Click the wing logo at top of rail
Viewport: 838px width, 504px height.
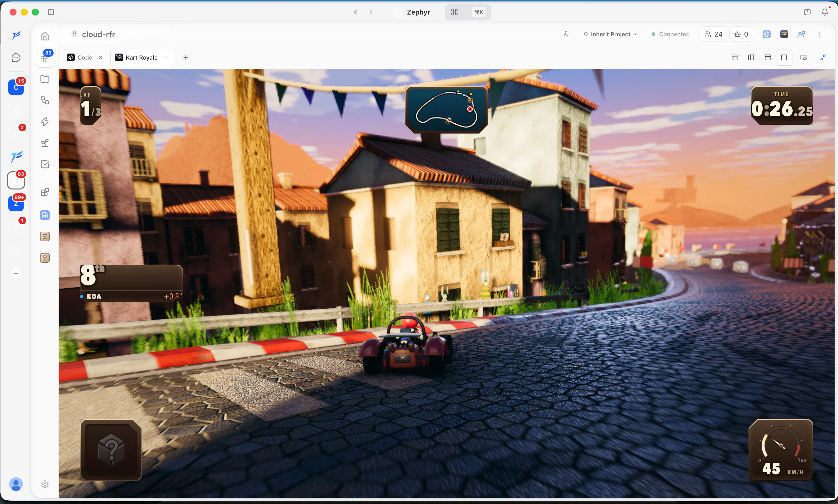tap(16, 35)
